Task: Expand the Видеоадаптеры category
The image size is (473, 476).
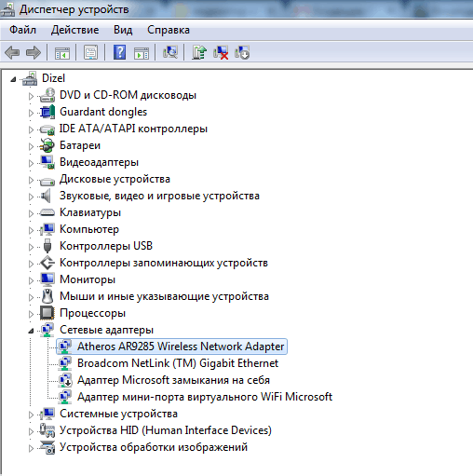Action: pos(31,163)
